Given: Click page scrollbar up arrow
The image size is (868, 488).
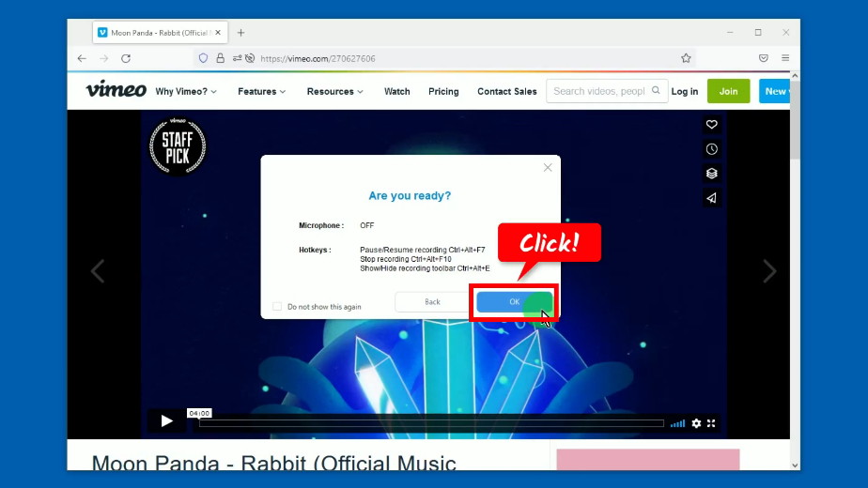Looking at the screenshot, I should click(795, 76).
